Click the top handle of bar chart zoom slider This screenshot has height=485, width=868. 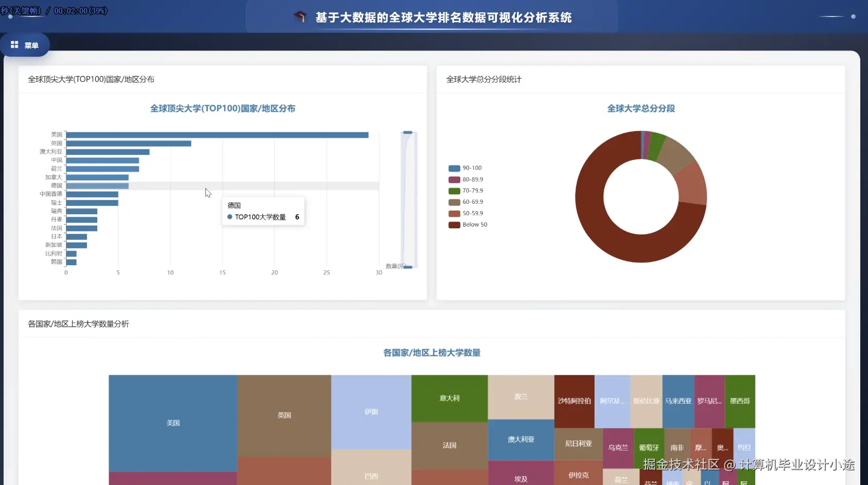(408, 132)
